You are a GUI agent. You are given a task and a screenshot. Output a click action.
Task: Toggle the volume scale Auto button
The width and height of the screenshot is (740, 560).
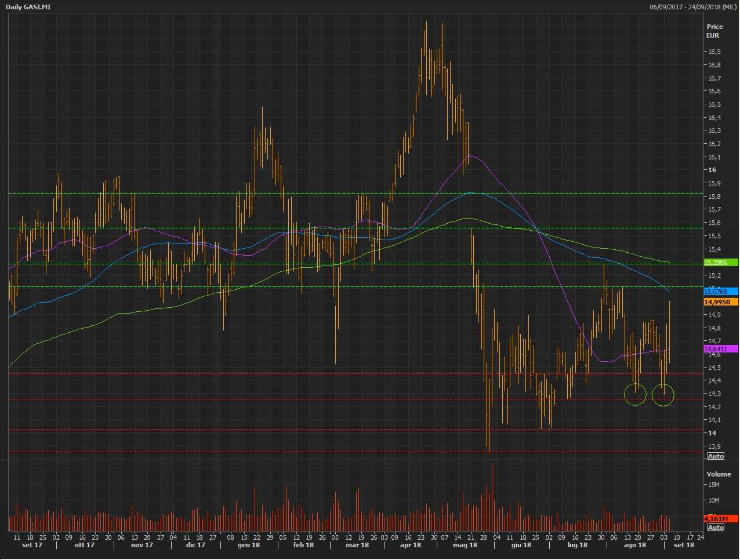point(716,527)
